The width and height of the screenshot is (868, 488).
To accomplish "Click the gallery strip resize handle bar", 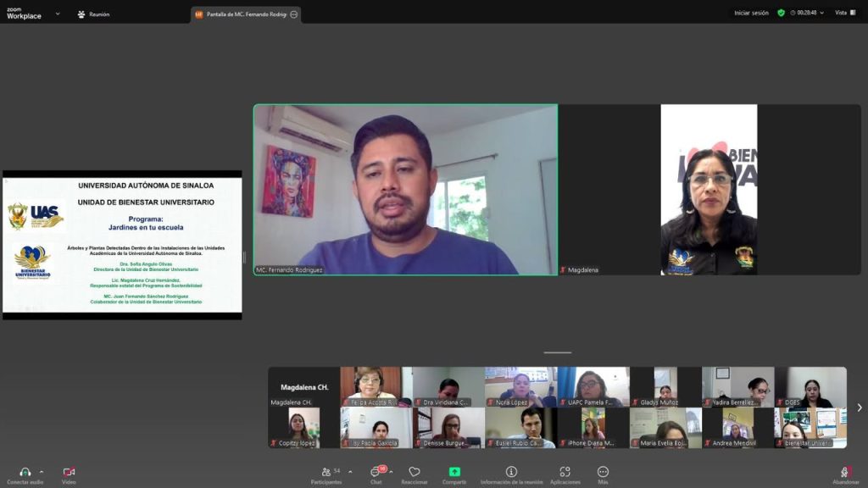I will click(558, 352).
